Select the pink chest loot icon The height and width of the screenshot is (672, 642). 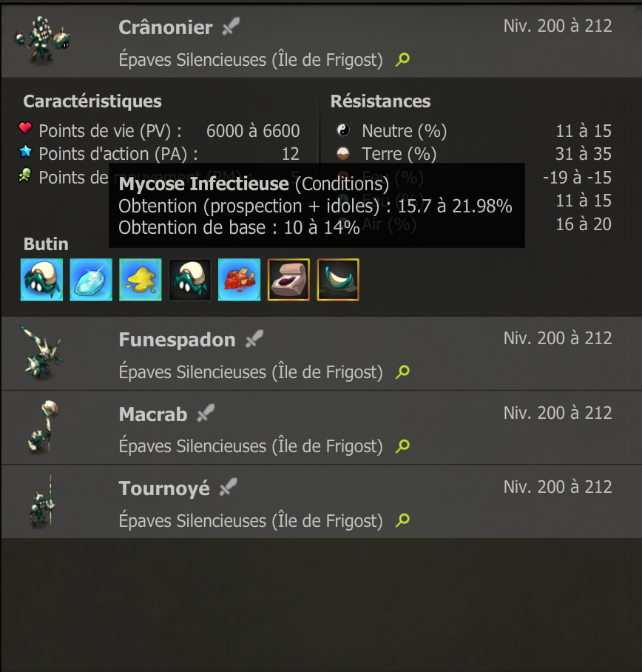coord(288,280)
